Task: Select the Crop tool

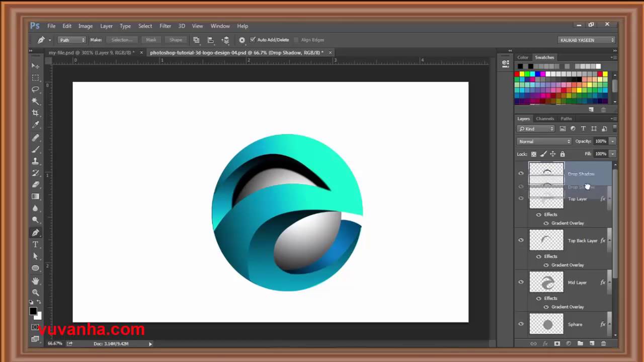Action: coord(35,113)
